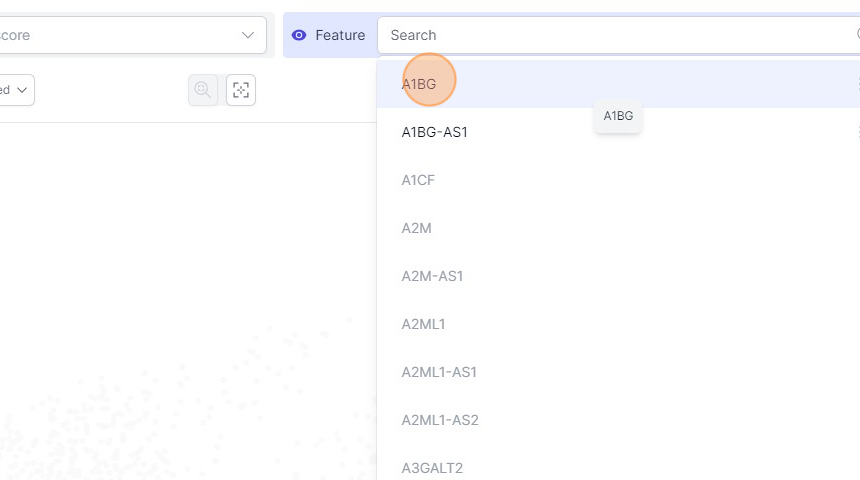Image resolution: width=860 pixels, height=480 pixels.
Task: Choose A2ML1-AS2 from the dropdown
Action: click(440, 420)
